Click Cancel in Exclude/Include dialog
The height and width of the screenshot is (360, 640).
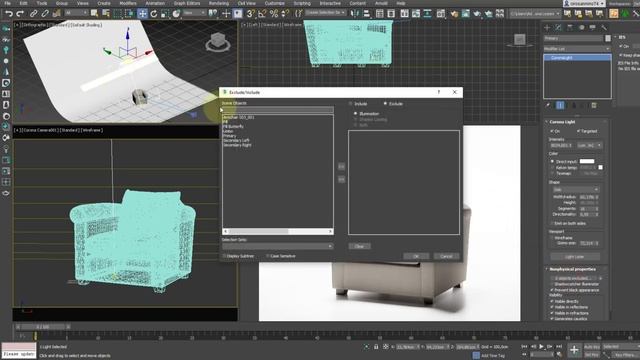coord(446,256)
